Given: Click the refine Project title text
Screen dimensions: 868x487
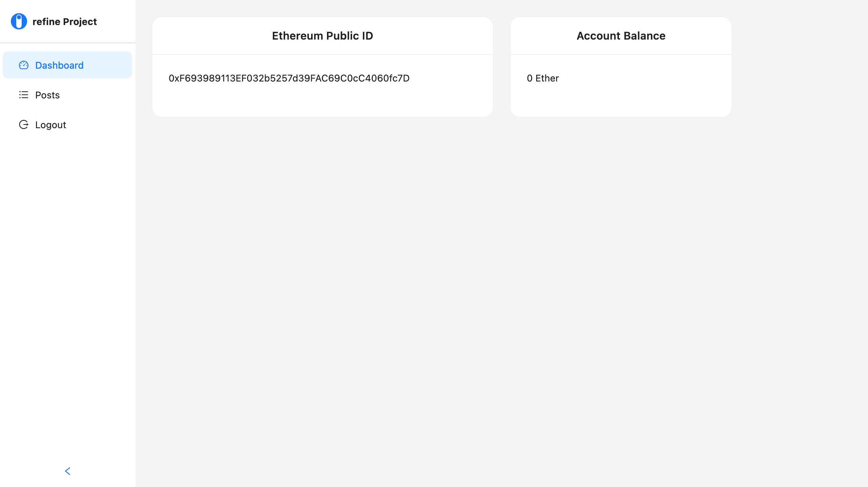Looking at the screenshot, I should tap(65, 22).
